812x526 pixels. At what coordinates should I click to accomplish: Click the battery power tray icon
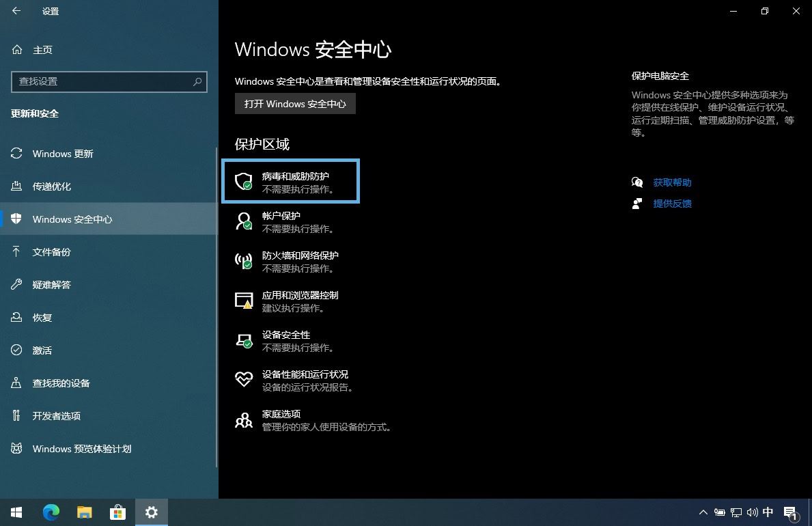coord(719,512)
